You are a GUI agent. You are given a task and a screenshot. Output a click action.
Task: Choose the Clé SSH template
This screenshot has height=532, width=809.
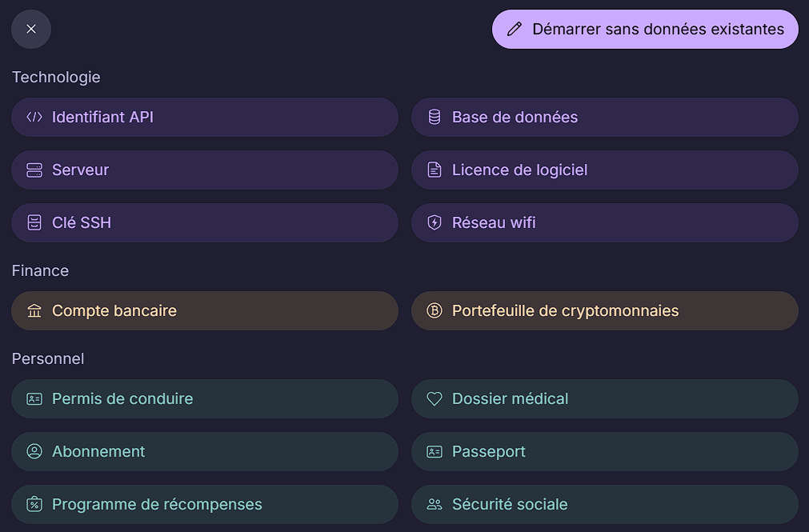(x=205, y=223)
